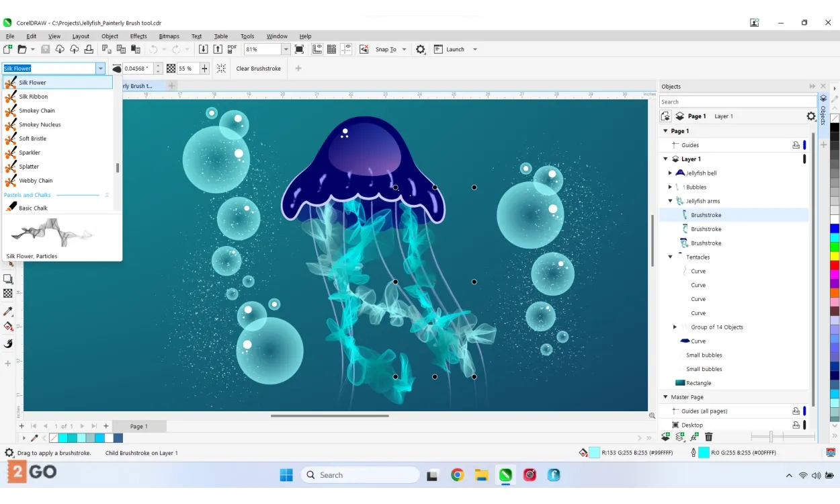Pick the blue swatch in the color palette
The width and height of the screenshot is (840, 504).
coord(835,228)
